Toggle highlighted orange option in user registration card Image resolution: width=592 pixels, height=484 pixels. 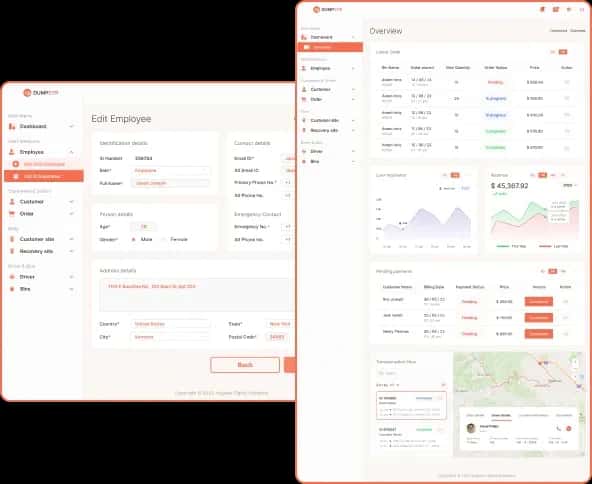pos(455,175)
